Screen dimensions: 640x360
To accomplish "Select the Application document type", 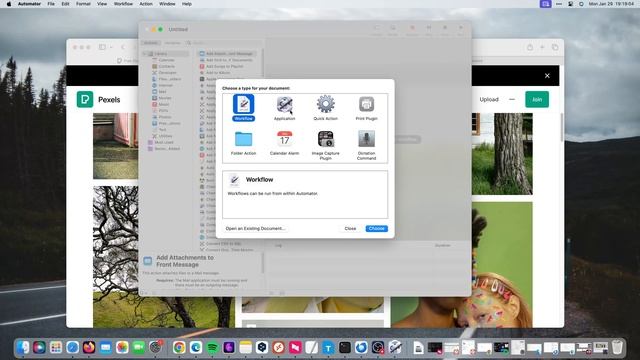I will (284, 108).
